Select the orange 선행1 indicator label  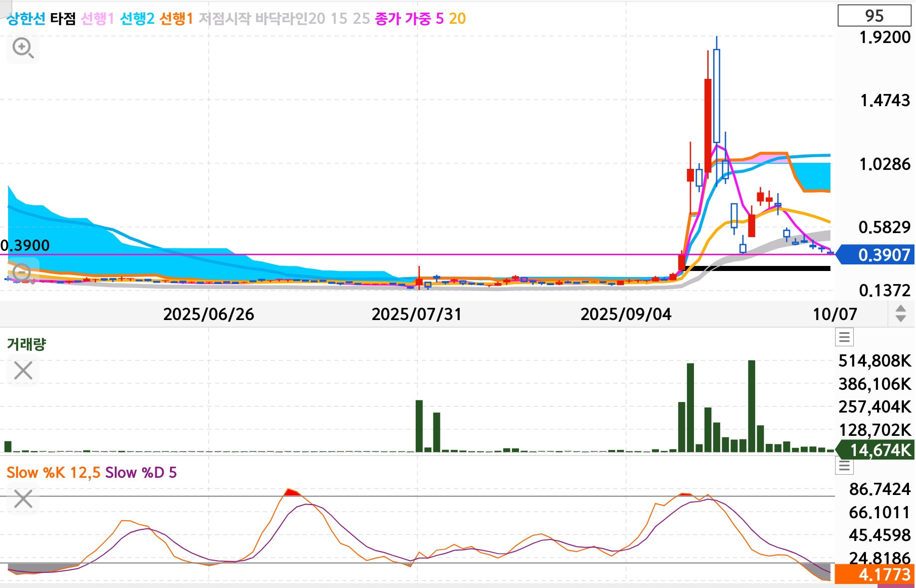(x=176, y=19)
